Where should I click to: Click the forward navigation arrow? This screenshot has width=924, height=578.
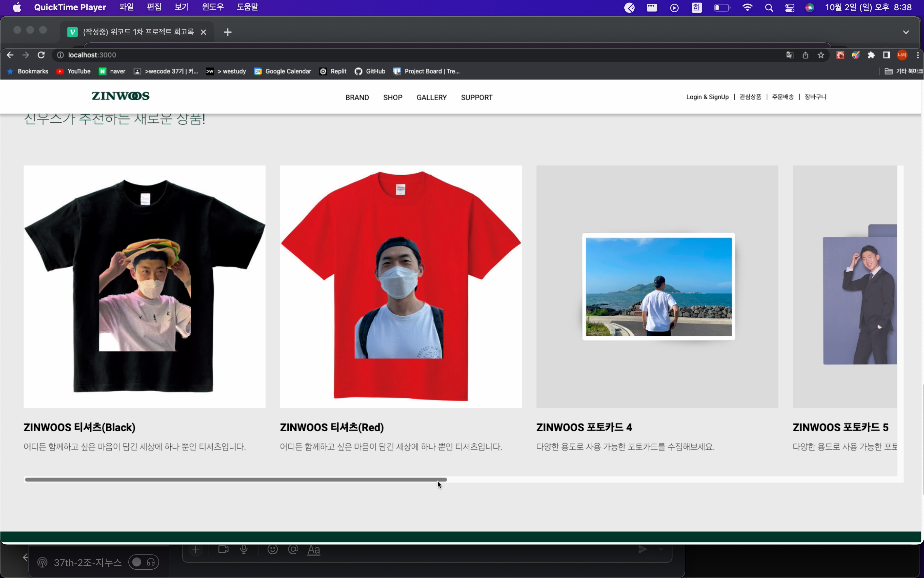pyautogui.click(x=26, y=55)
